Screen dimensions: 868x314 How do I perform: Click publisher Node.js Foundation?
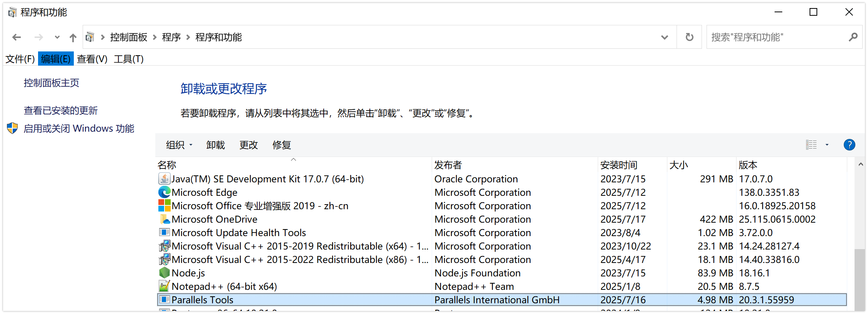tap(477, 273)
